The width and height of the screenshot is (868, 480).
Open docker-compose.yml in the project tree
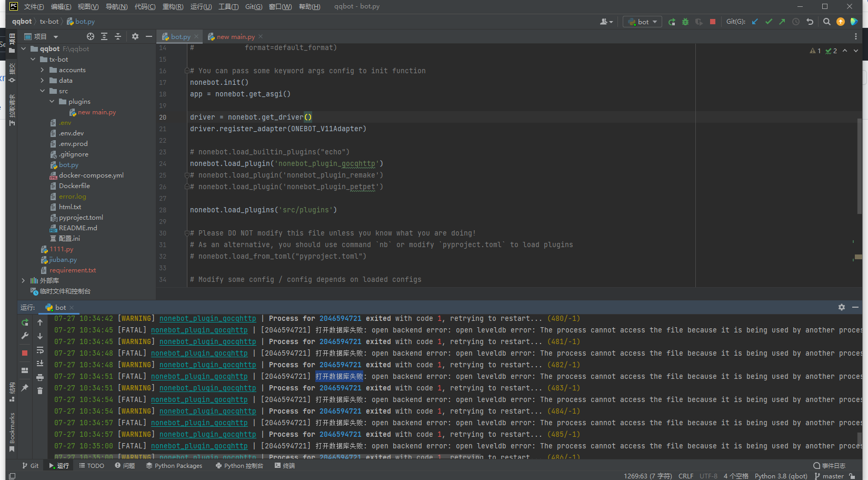91,175
